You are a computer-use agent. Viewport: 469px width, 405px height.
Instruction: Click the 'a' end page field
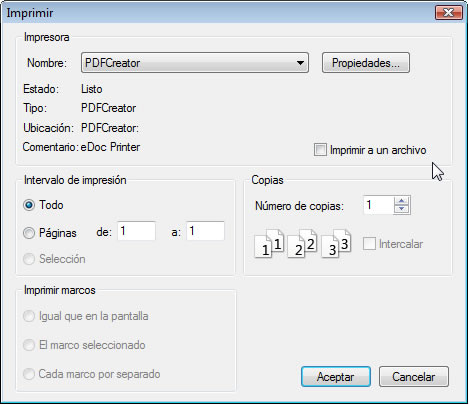[x=205, y=231]
